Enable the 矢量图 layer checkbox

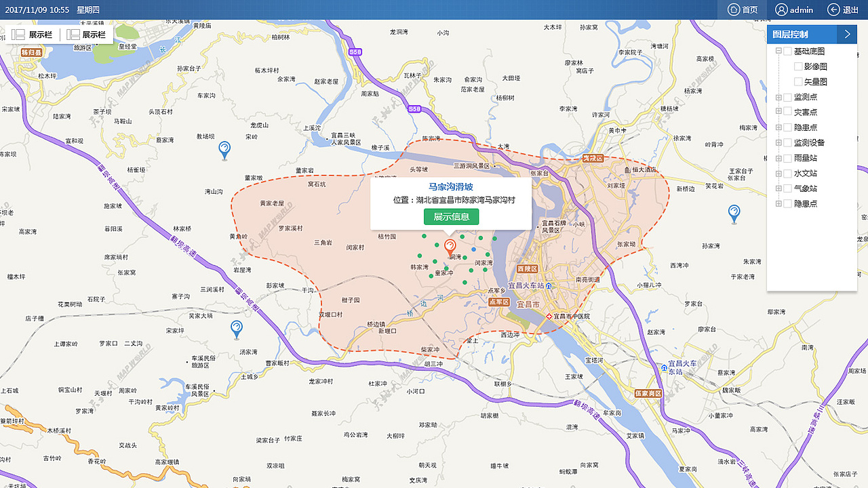click(x=798, y=81)
